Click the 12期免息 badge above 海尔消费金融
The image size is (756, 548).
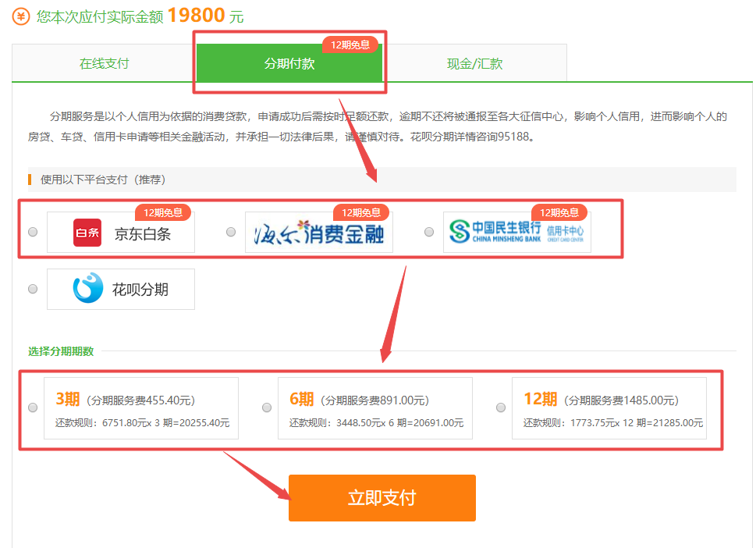click(x=360, y=212)
